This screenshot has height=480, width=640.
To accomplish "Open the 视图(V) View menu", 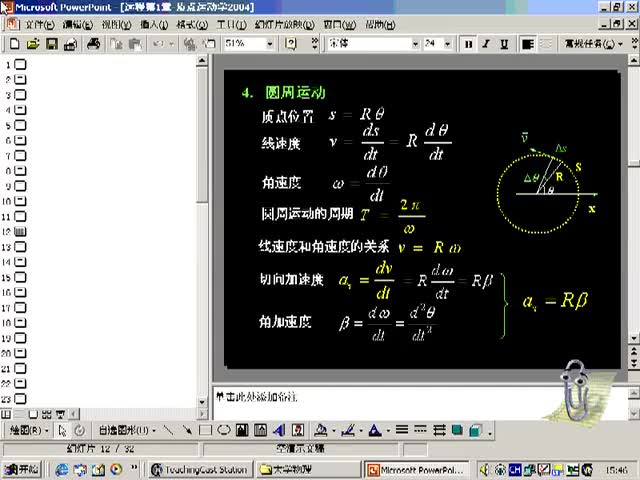I will (x=116, y=25).
